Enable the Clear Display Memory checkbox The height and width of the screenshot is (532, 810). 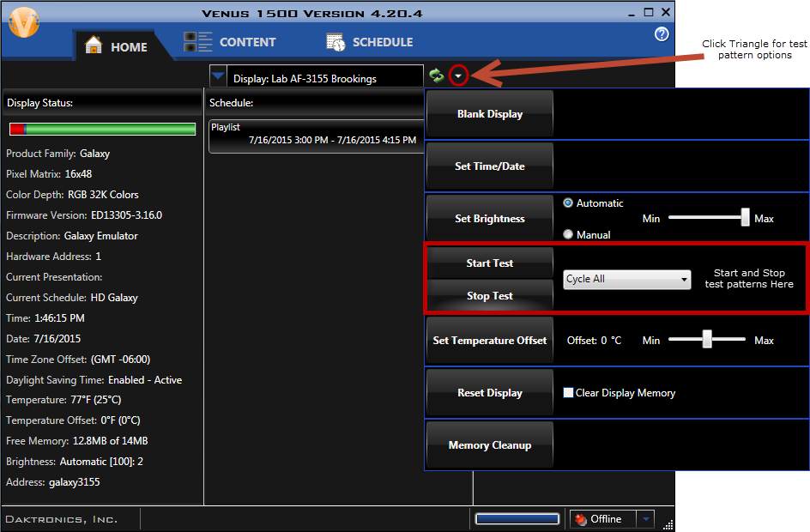click(x=568, y=393)
